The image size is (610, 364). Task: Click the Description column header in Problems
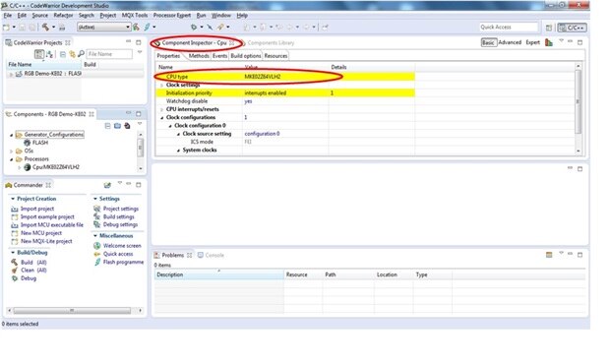pyautogui.click(x=219, y=274)
